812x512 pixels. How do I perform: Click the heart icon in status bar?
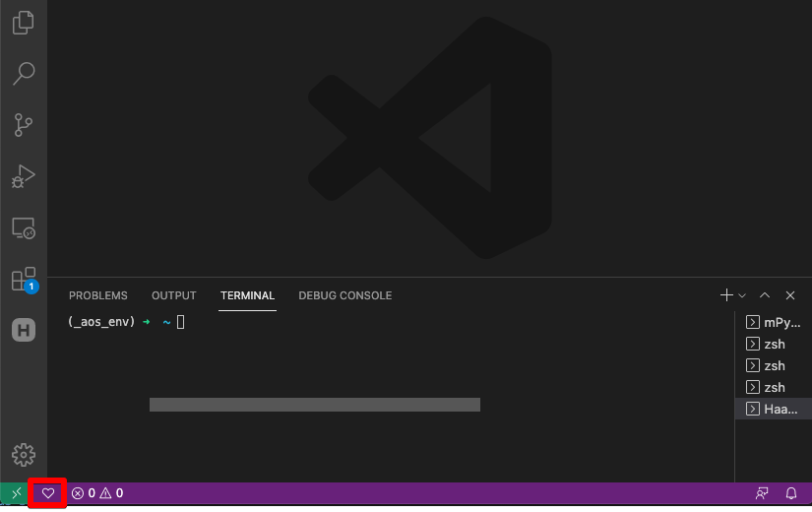pos(47,493)
